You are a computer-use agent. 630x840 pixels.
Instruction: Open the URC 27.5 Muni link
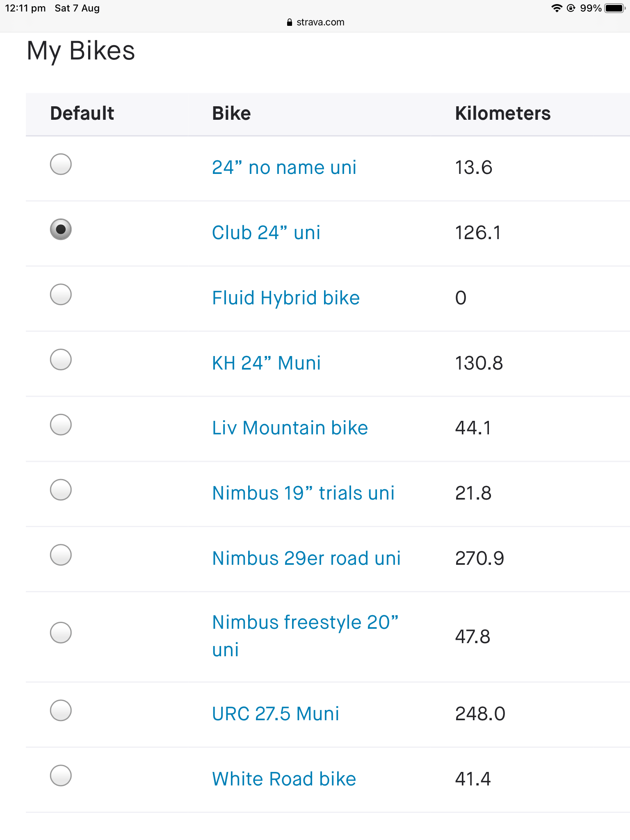pos(275,714)
